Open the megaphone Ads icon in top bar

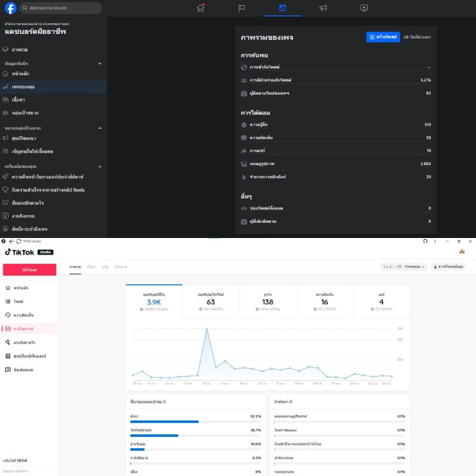323,8
